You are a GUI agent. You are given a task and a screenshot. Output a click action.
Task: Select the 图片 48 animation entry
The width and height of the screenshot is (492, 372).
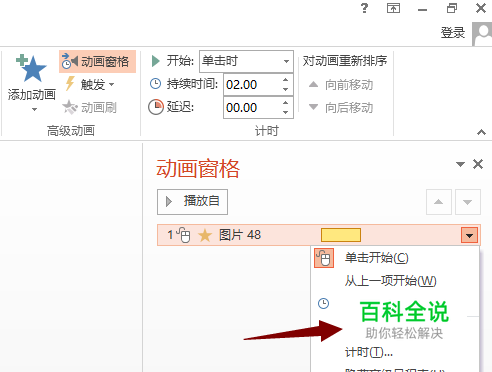319,235
